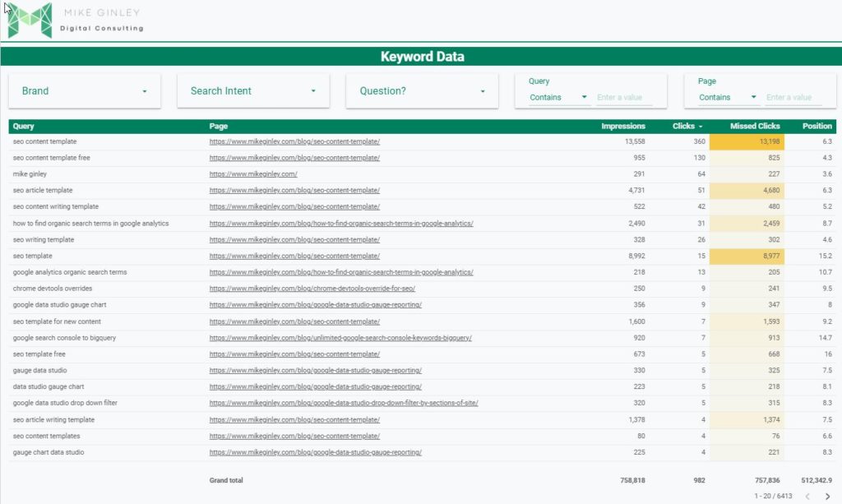Click the Clicks column sort arrow
The height and width of the screenshot is (504, 842).
pos(701,127)
